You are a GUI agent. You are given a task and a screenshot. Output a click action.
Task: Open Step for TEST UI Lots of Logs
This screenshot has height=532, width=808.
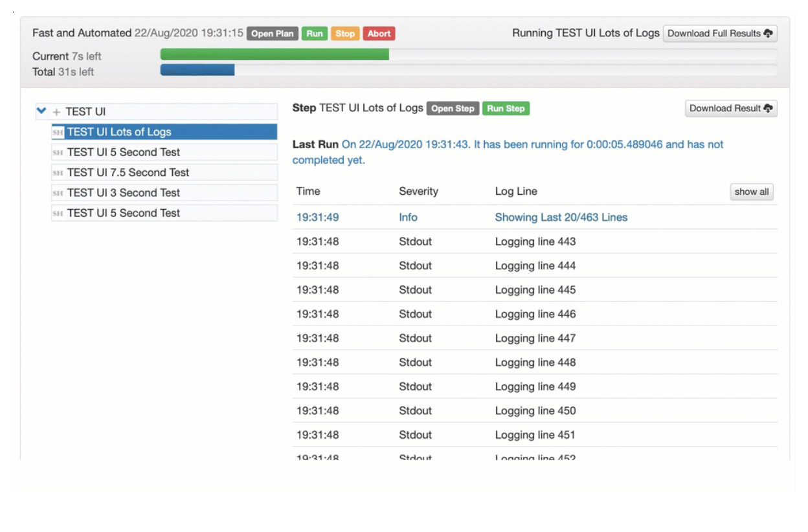[x=453, y=109]
